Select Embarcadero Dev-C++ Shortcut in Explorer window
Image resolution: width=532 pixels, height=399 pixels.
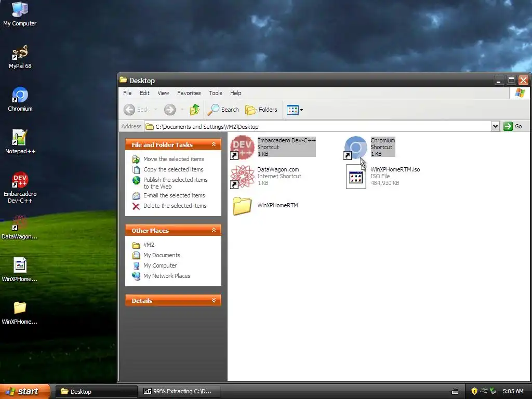pyautogui.click(x=273, y=147)
